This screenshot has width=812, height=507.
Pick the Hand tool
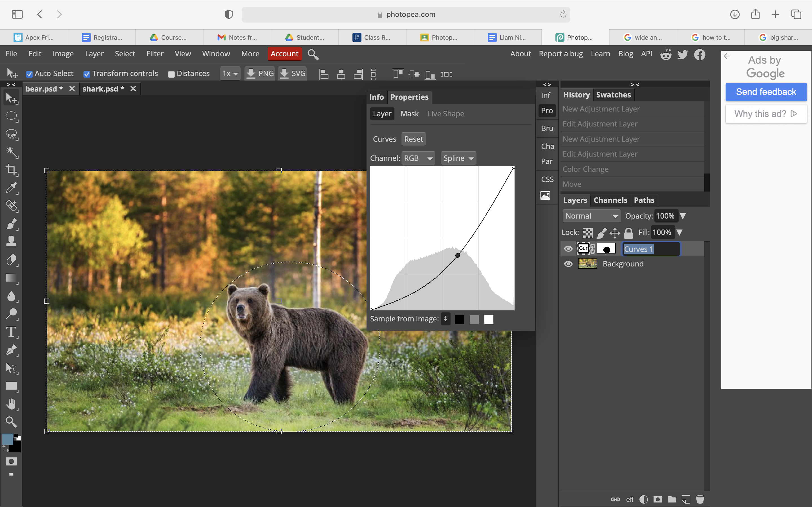11,404
